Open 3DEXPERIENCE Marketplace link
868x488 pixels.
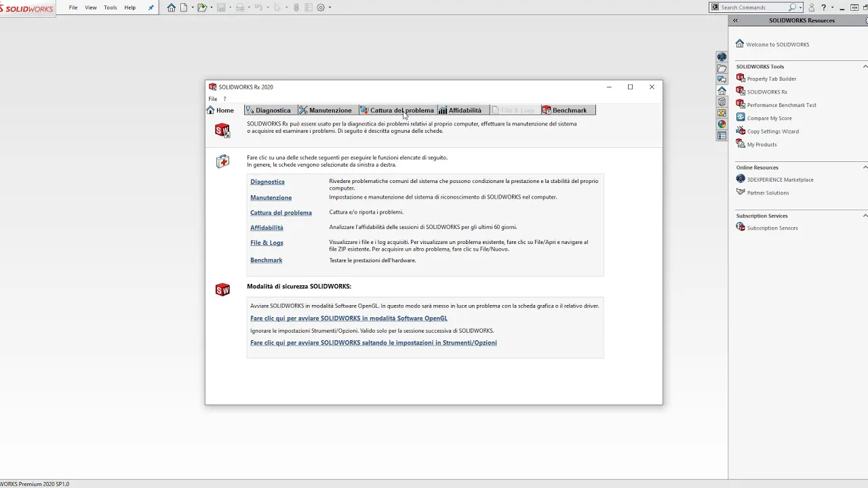pos(780,180)
